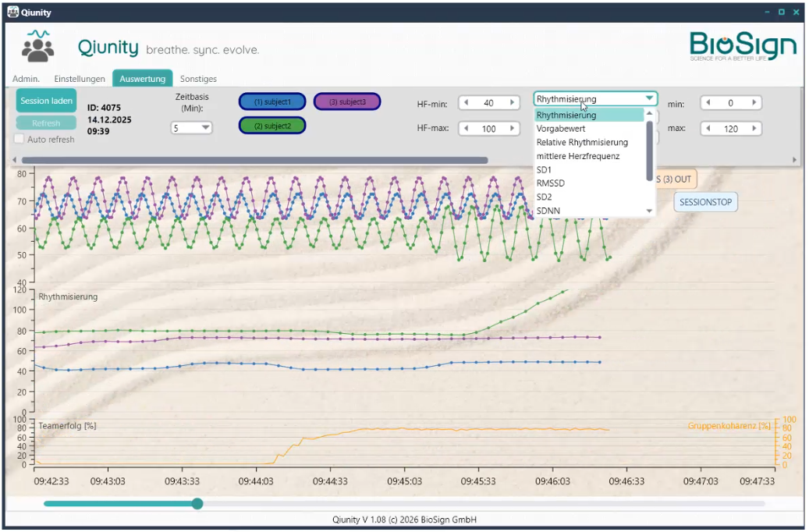Click the BioSign logo in the header
The height and width of the screenshot is (532, 809).
(x=743, y=46)
